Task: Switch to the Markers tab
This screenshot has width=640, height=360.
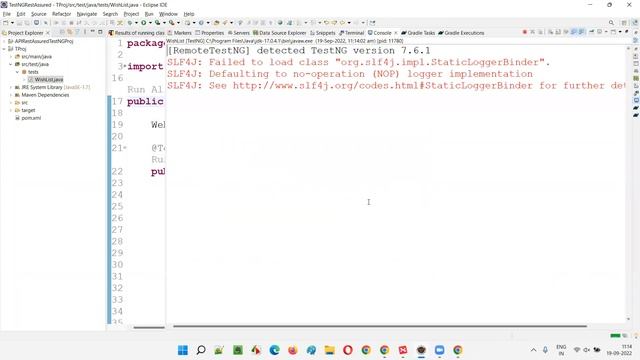Action: click(x=180, y=33)
